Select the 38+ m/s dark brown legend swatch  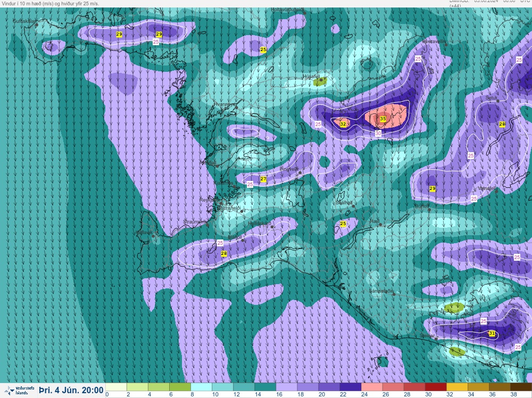pos(521,387)
